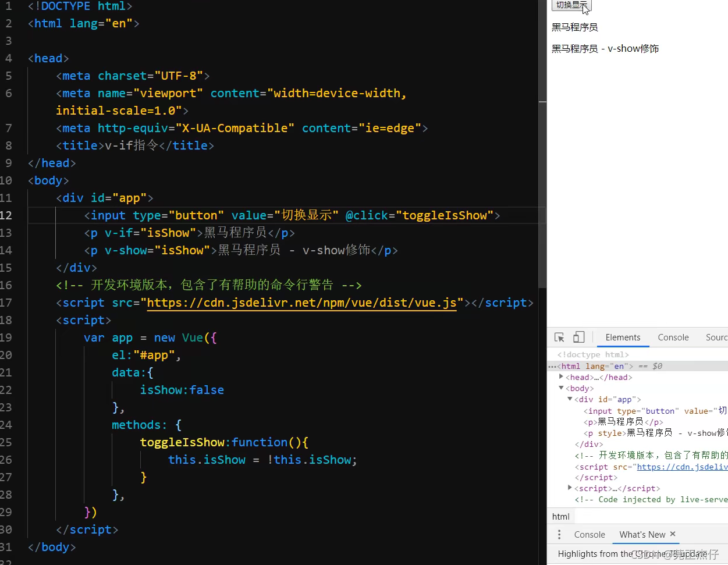Expand the head node in Elements tree

coord(562,376)
